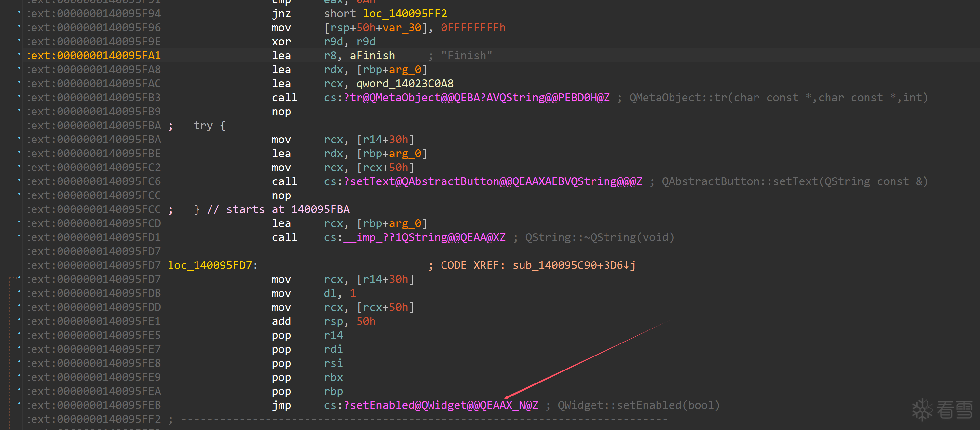The image size is (980, 430).
Task: Click mov rcx, [r14+30h] at 140095FD7
Action: point(343,279)
